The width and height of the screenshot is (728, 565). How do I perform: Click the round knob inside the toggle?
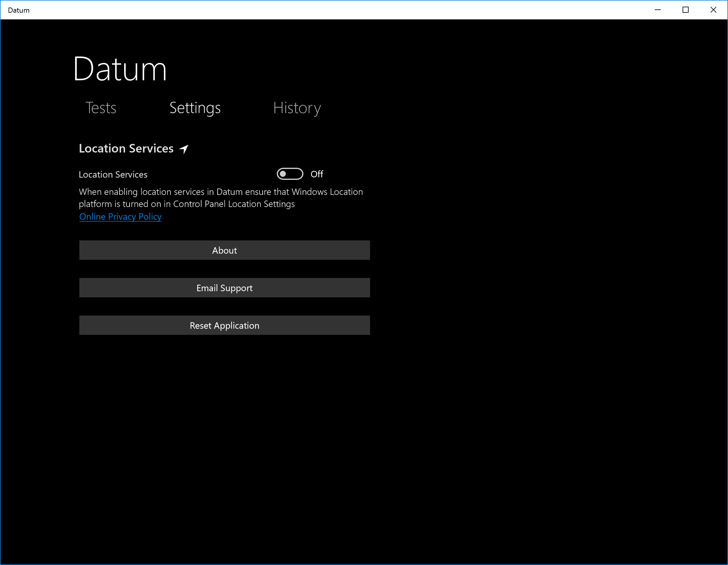coord(283,174)
